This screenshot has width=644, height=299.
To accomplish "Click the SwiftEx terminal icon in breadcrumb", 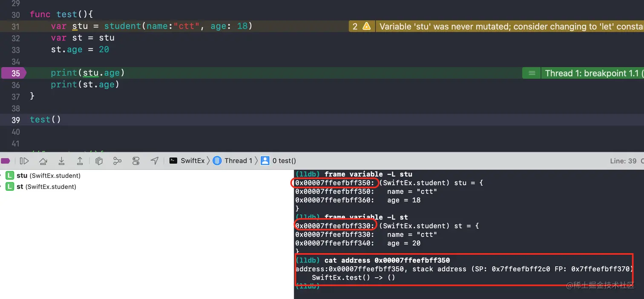I will click(x=173, y=161).
